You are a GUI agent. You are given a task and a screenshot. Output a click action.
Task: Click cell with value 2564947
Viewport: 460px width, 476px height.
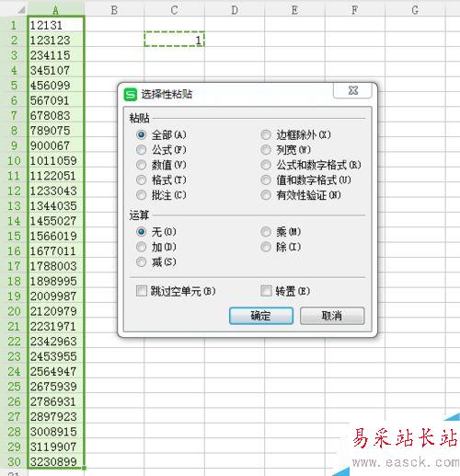(56, 371)
